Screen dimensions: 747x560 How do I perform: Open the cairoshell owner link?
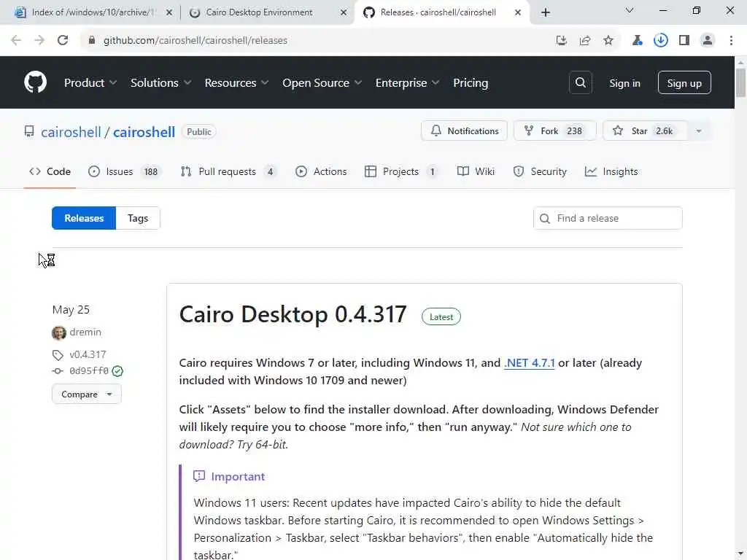point(71,132)
